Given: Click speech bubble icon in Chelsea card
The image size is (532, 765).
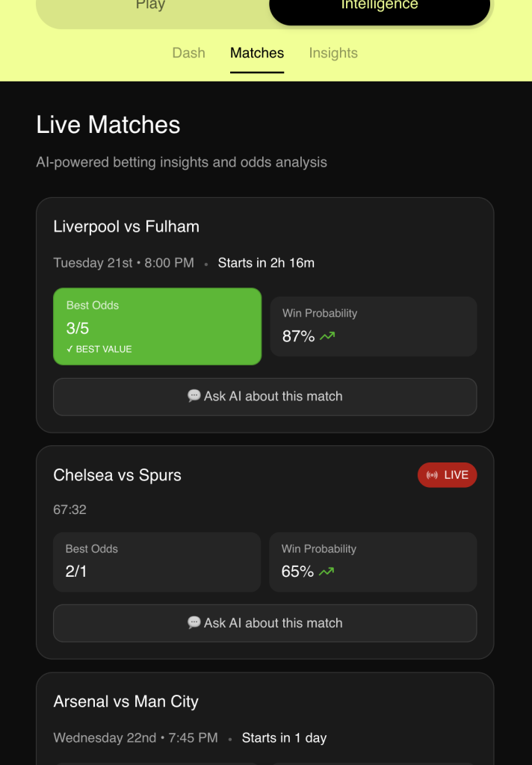Looking at the screenshot, I should [x=194, y=622].
